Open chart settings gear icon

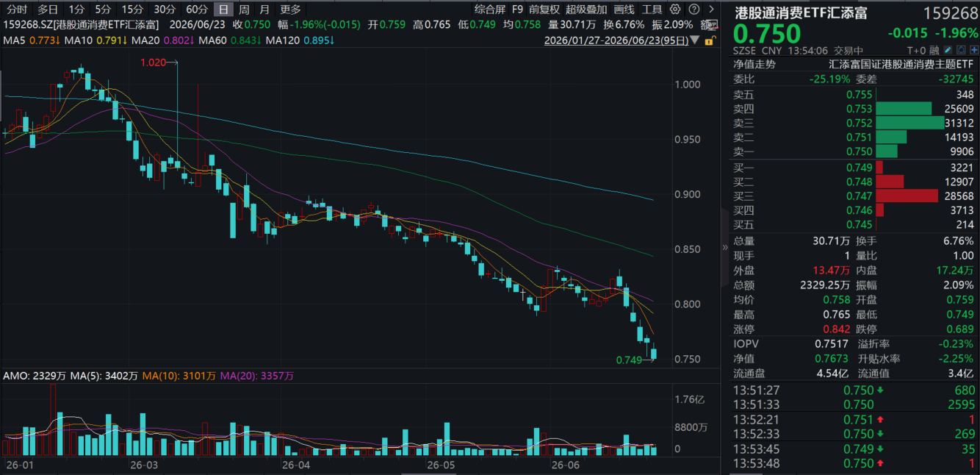click(675, 10)
